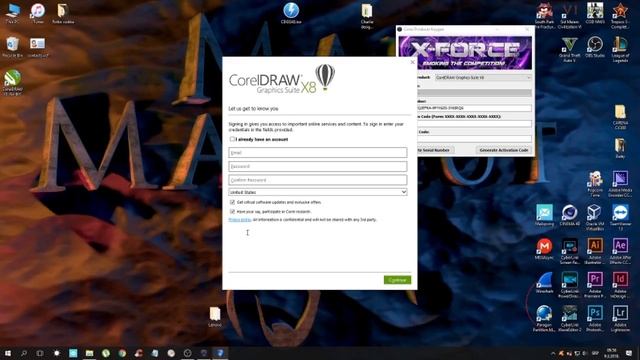
Task: Toggle 'Get critical software updates' checkbox
Action: click(x=232, y=202)
